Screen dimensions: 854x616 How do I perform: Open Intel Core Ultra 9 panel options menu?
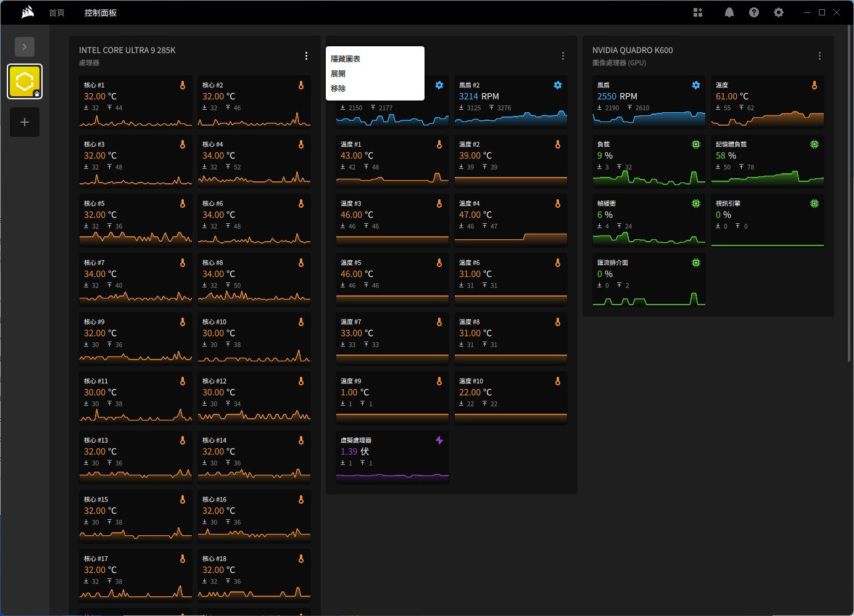coord(306,56)
